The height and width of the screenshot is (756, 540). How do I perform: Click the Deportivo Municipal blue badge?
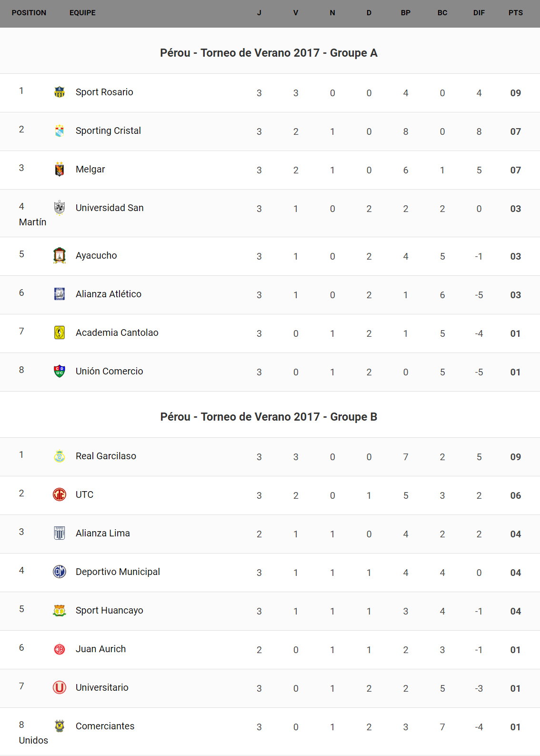pos(60,572)
